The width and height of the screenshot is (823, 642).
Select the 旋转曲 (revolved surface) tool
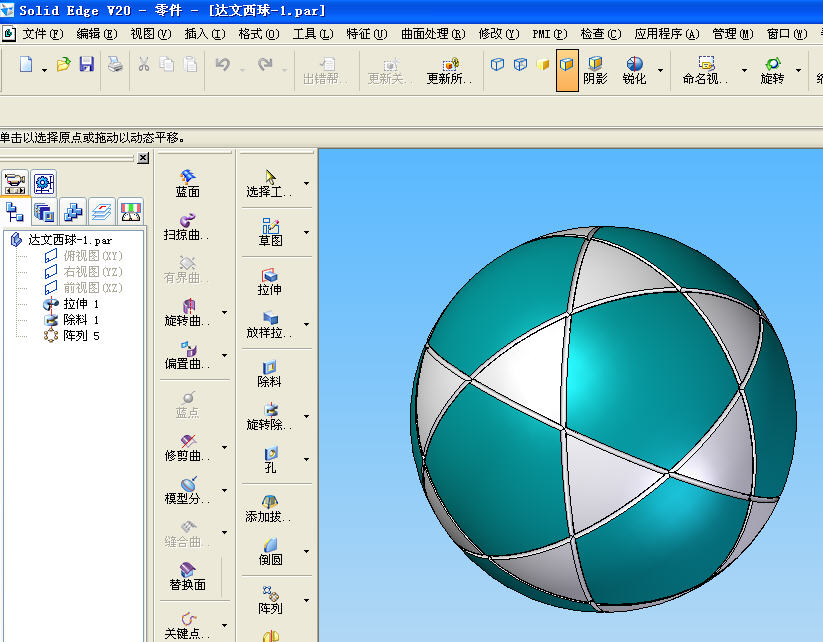[186, 312]
